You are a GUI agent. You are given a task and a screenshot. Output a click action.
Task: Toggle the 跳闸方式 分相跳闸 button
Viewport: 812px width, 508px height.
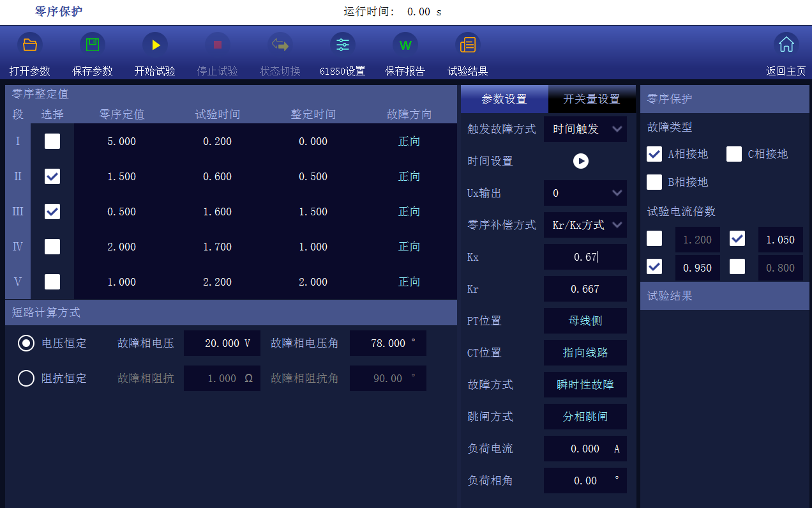click(x=585, y=417)
